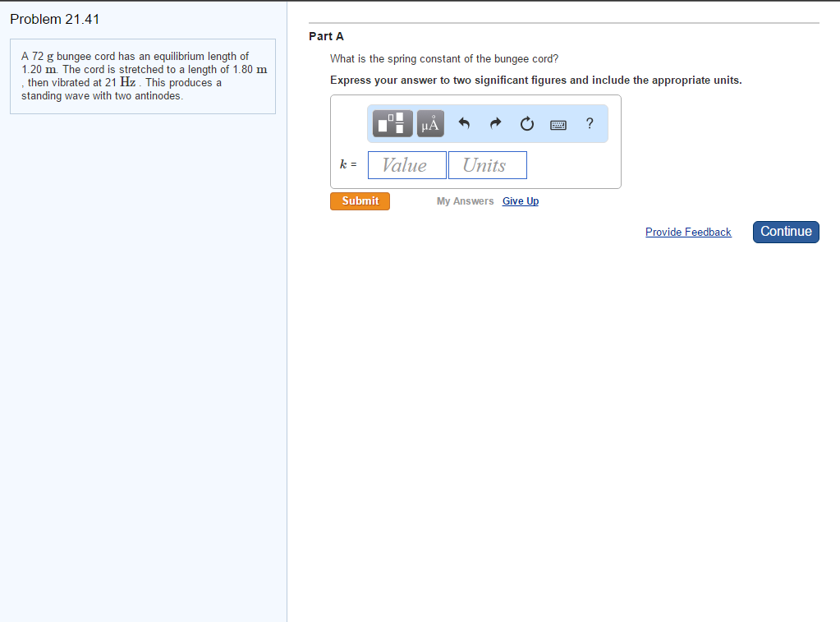The image size is (840, 622).
Task: Open the math templates button
Action: click(x=392, y=124)
